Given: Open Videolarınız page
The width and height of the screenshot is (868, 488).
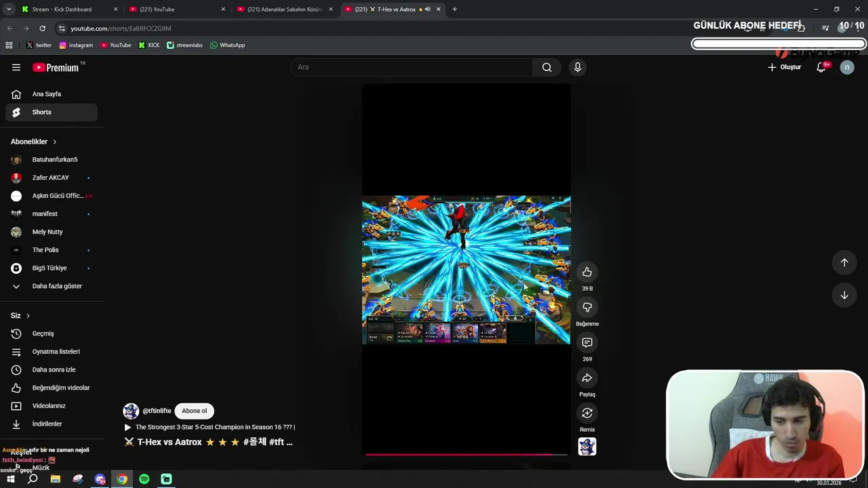Looking at the screenshot, I should tap(52, 406).
